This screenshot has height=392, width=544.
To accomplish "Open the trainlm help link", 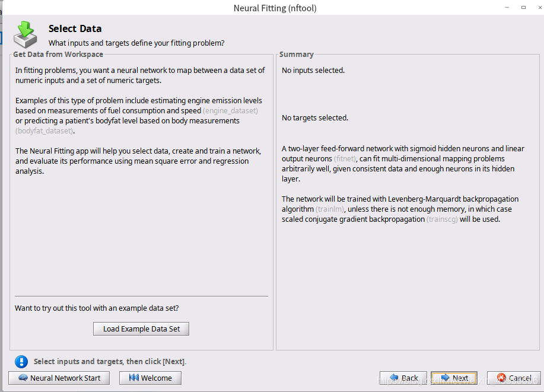I will pyautogui.click(x=330, y=209).
